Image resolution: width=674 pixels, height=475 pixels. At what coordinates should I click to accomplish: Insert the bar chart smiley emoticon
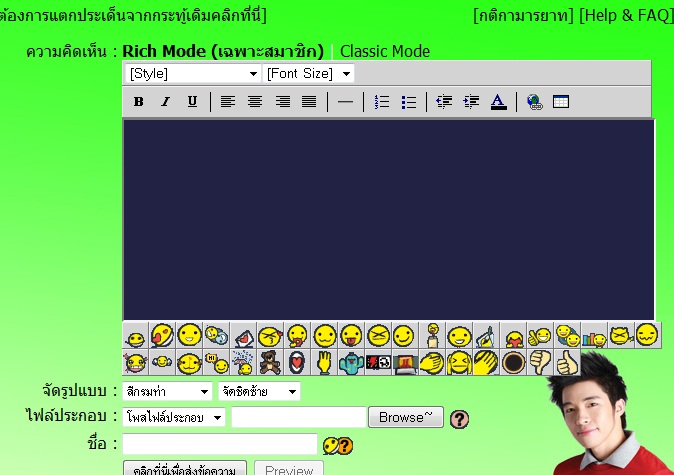595,335
